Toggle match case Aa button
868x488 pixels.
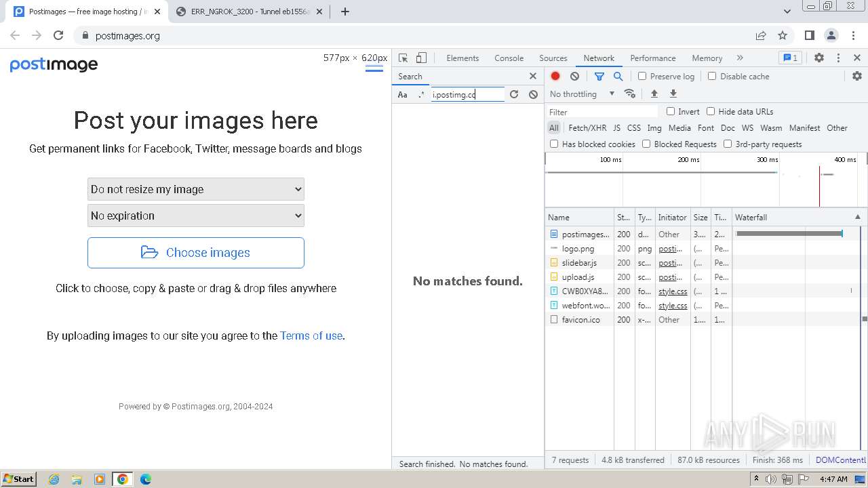click(x=403, y=95)
